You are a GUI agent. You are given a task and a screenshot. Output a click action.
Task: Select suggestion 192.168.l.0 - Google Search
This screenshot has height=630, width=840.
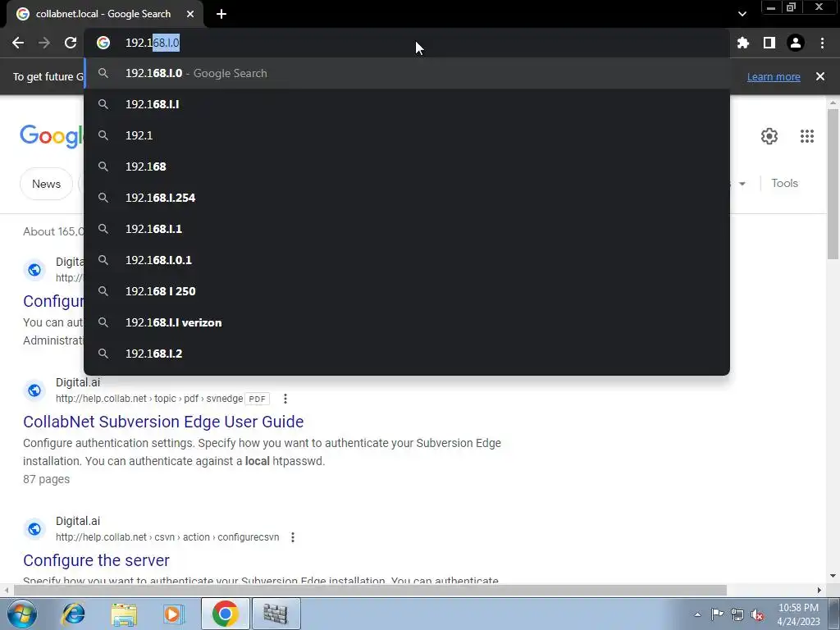(407, 73)
